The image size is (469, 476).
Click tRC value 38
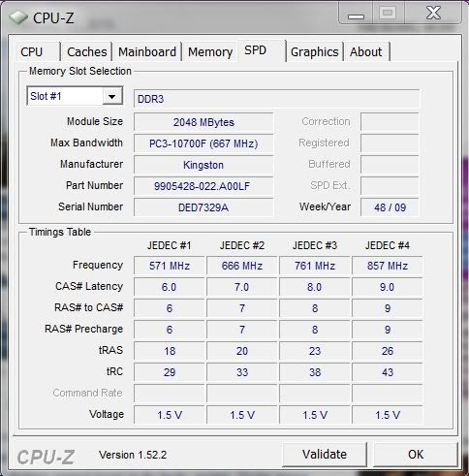tap(315, 372)
